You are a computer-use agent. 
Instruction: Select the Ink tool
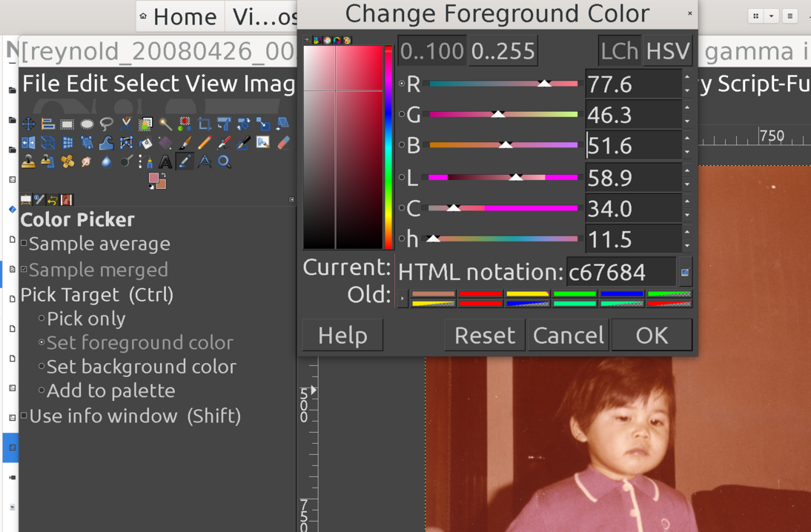point(243,142)
